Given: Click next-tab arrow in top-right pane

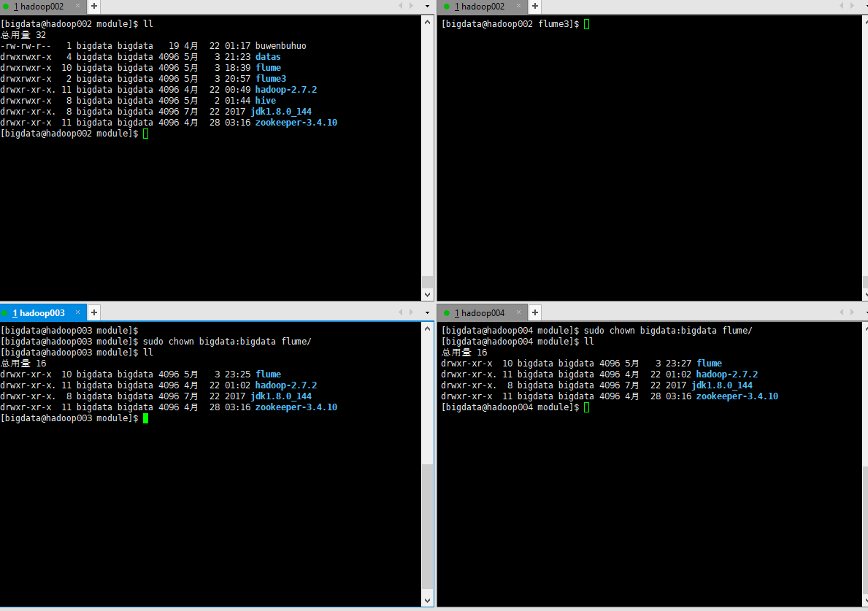Looking at the screenshot, I should (x=852, y=6).
